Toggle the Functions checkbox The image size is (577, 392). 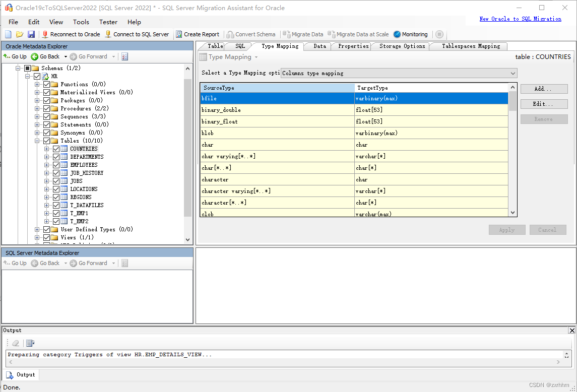pos(46,84)
